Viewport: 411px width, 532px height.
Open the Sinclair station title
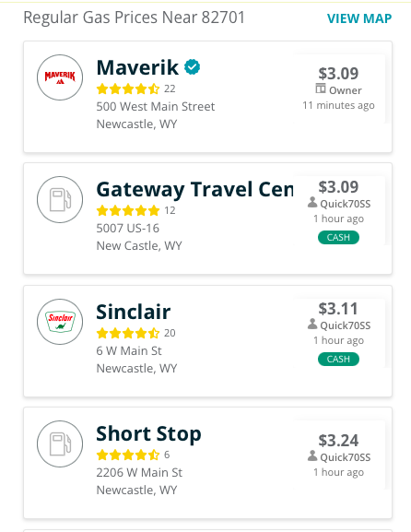[134, 312]
